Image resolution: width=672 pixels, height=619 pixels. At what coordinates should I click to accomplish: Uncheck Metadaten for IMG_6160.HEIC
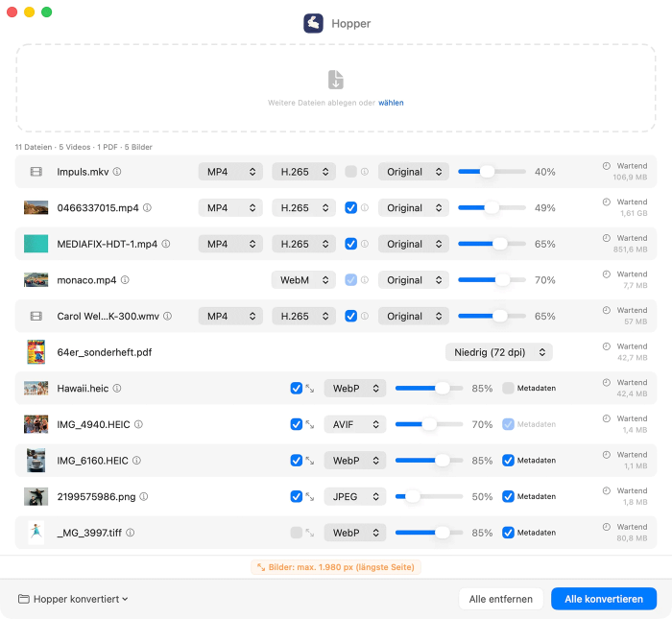tap(508, 461)
